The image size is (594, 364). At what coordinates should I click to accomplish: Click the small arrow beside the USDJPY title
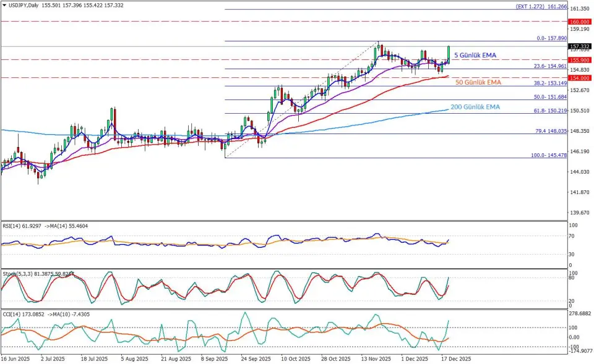point(4,5)
